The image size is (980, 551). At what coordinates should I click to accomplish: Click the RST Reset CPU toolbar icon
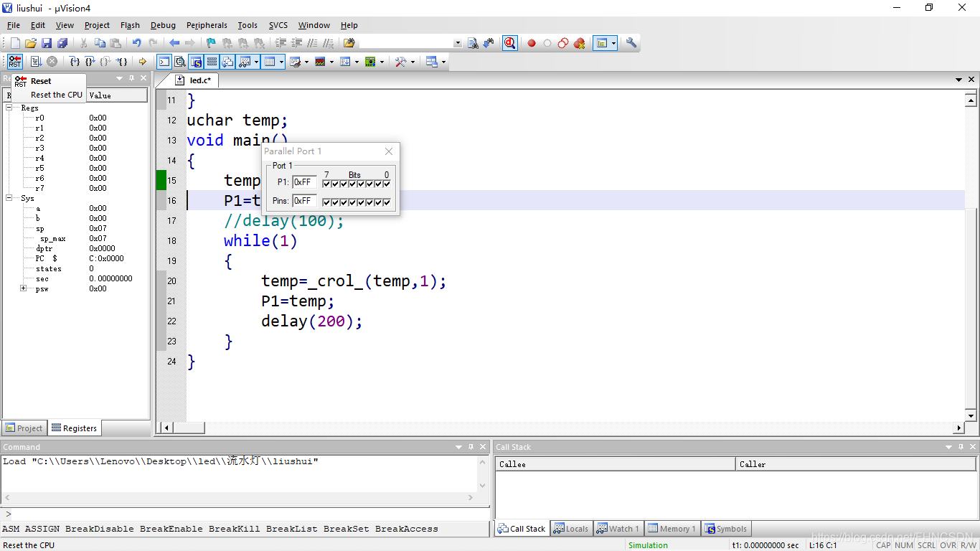(x=15, y=62)
